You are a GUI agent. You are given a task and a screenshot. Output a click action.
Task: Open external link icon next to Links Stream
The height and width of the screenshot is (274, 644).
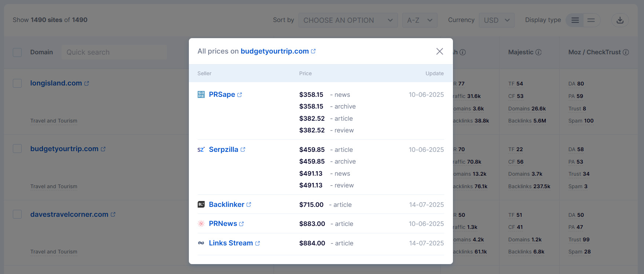coord(257,243)
